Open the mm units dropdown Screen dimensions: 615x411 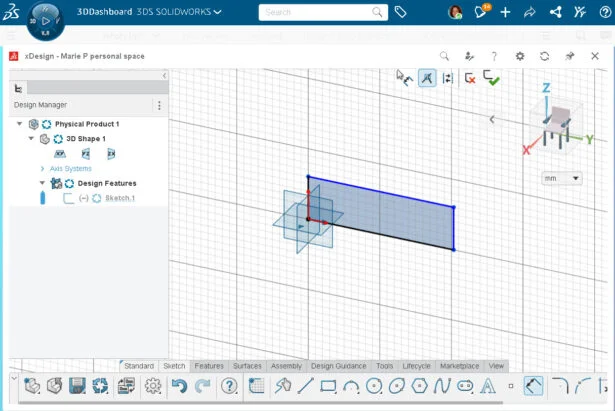(x=561, y=178)
